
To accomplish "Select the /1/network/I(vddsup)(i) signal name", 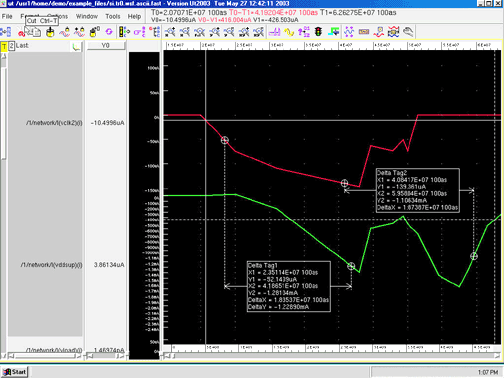I will [51, 265].
